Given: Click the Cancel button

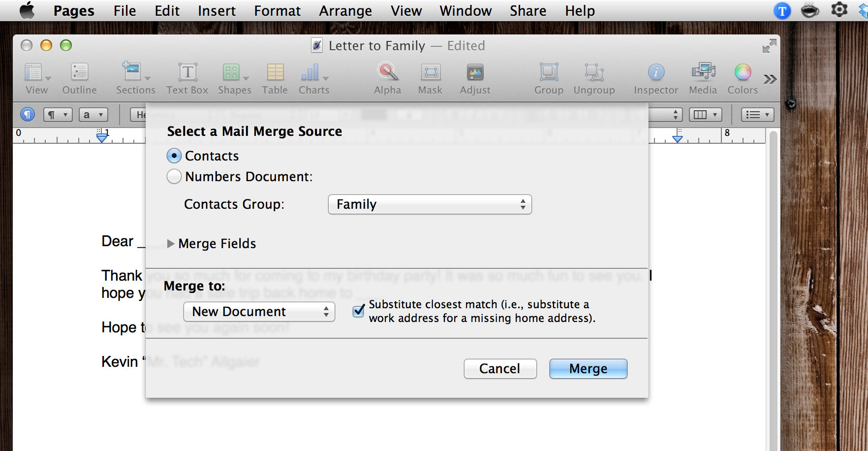Looking at the screenshot, I should 500,369.
